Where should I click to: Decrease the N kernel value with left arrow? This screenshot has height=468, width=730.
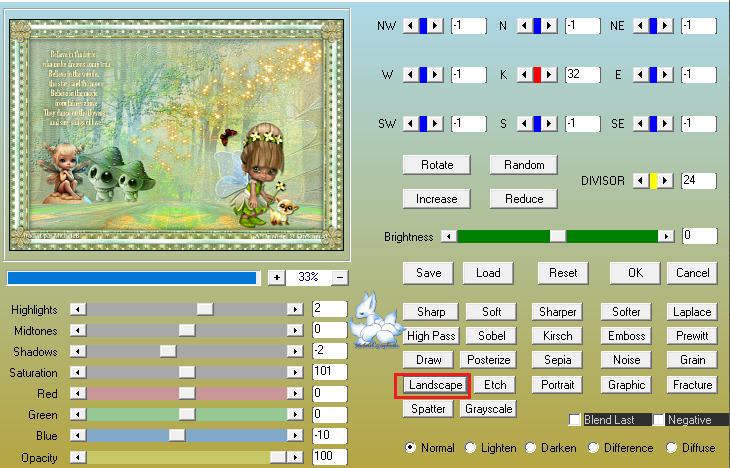(525, 26)
